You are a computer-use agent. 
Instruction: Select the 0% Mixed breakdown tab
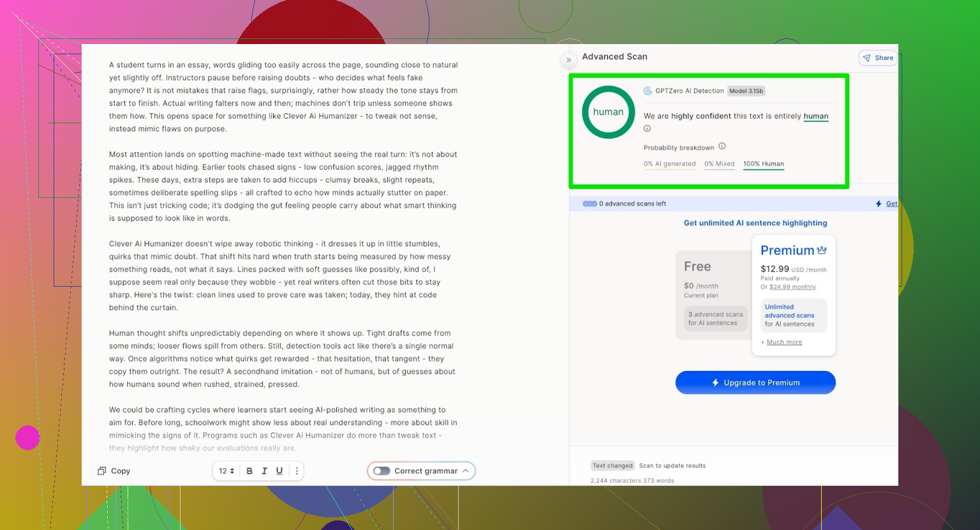pos(719,164)
